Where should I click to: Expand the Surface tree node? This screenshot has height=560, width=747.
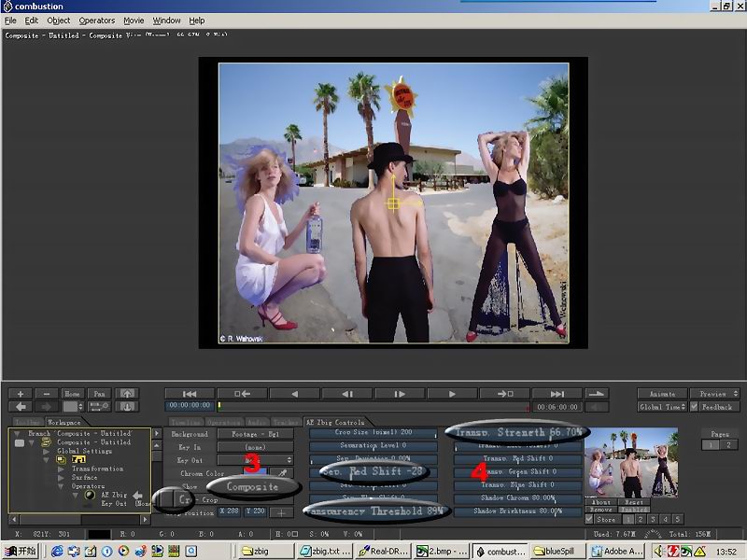point(61,477)
